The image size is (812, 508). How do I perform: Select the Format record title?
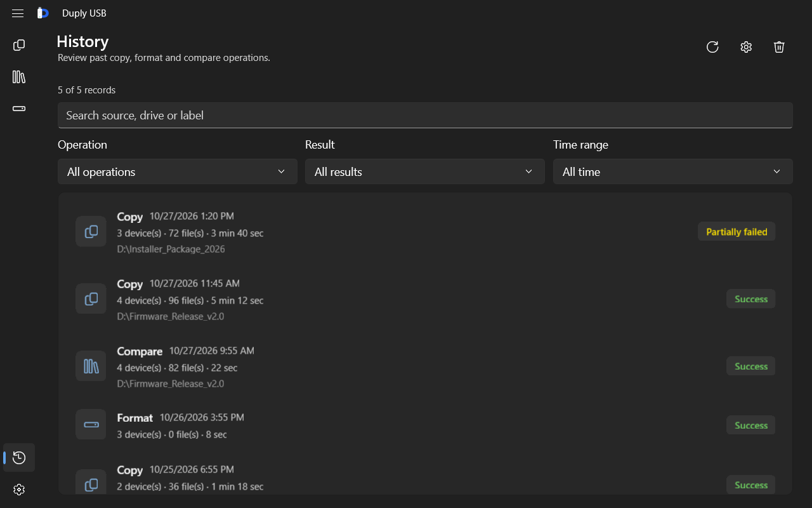135,418
